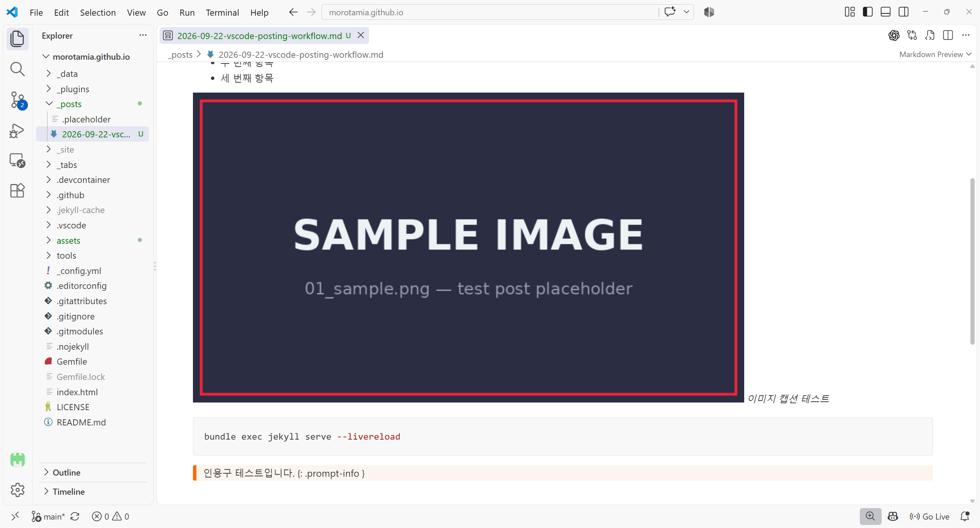Screen dimensions: 980x528
Task: Click the main* branch indicator
Action: click(x=48, y=517)
